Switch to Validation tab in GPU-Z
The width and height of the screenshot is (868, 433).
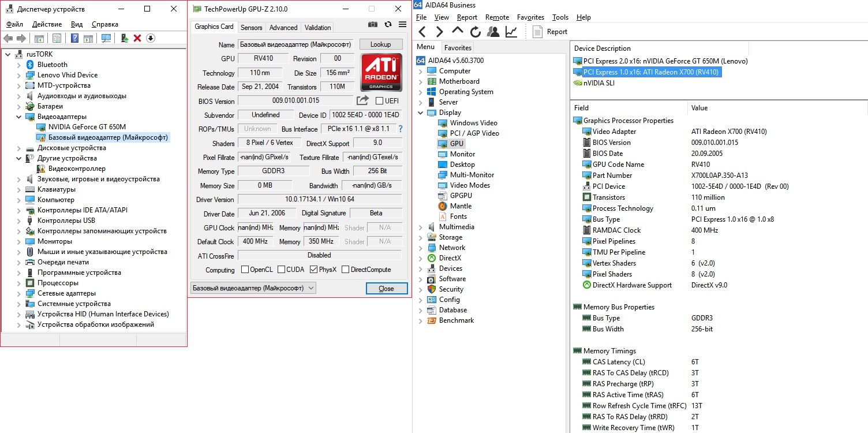pyautogui.click(x=317, y=27)
